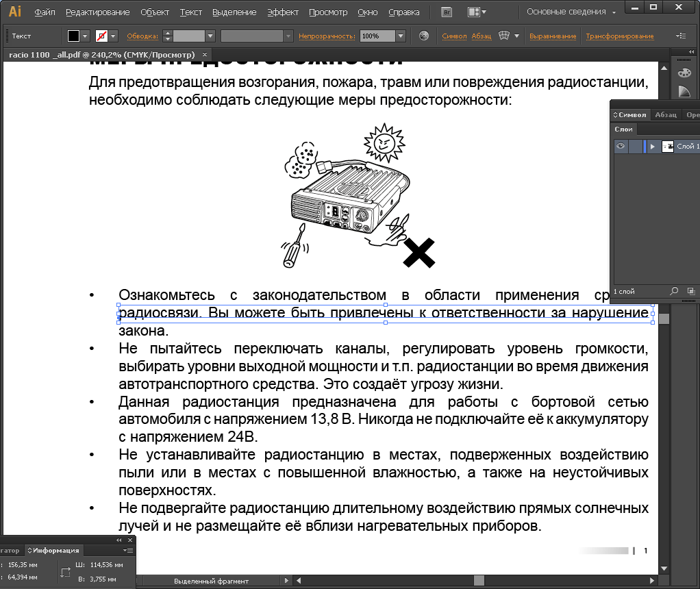Click the black fill color swatch

73,36
